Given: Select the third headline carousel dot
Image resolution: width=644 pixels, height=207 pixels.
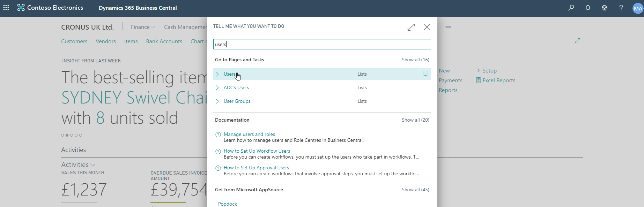Looking at the screenshot, I should pos(72,135).
